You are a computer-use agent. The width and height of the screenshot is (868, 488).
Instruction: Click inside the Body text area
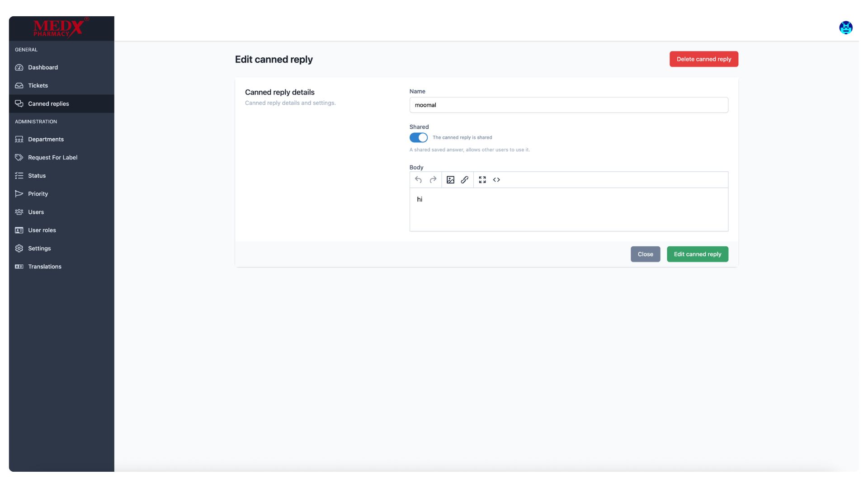[x=569, y=209]
